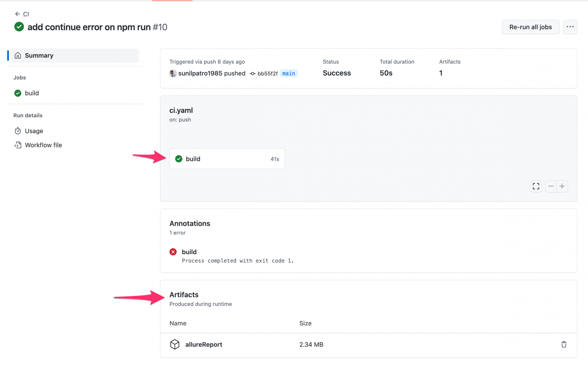Click the commit icon before bb55f2f
Viewport: 588px width, 368px height.
tap(253, 73)
